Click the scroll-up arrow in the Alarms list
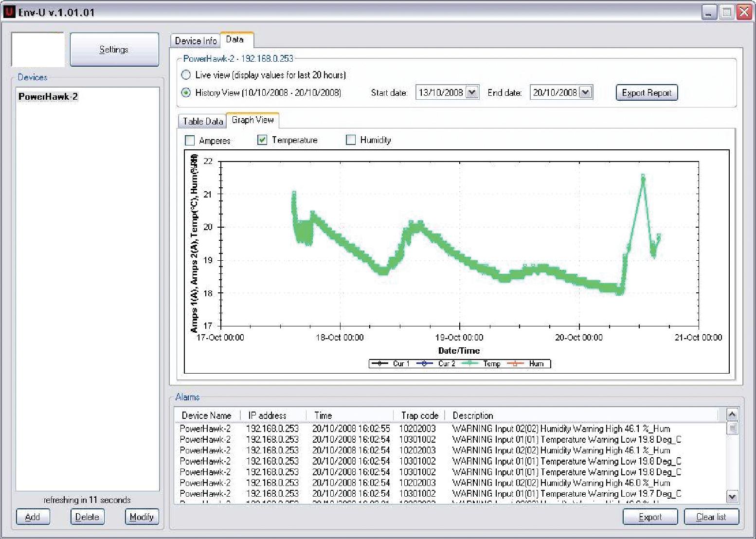756x539 pixels. 732,414
